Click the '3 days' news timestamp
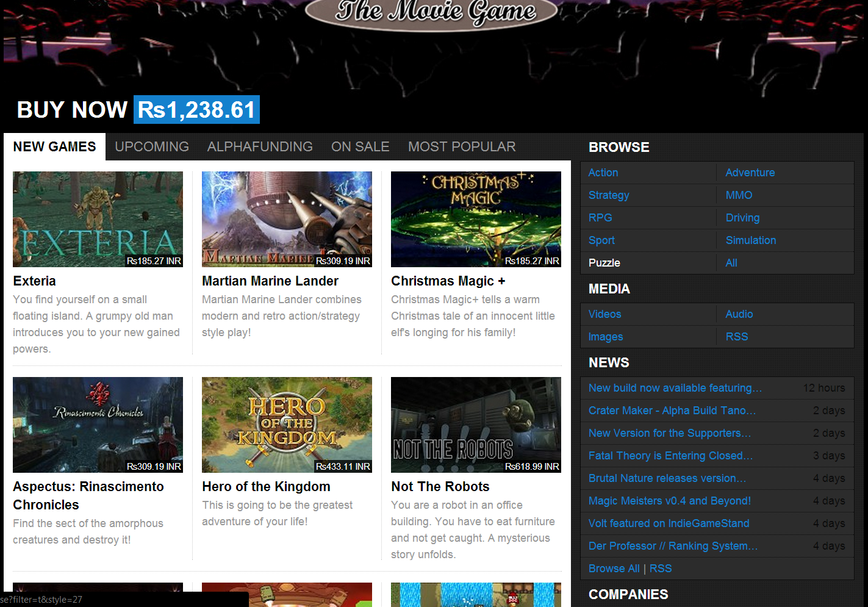 [829, 456]
